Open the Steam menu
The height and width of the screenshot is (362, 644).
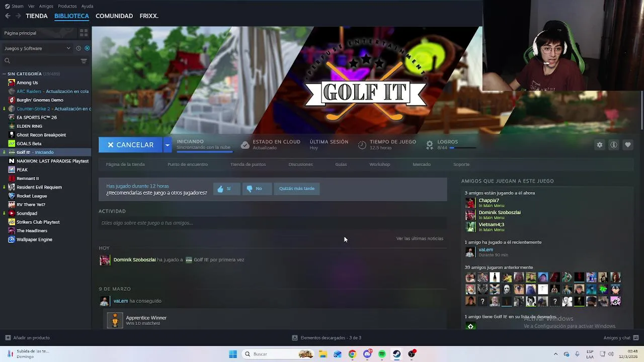[14, 6]
